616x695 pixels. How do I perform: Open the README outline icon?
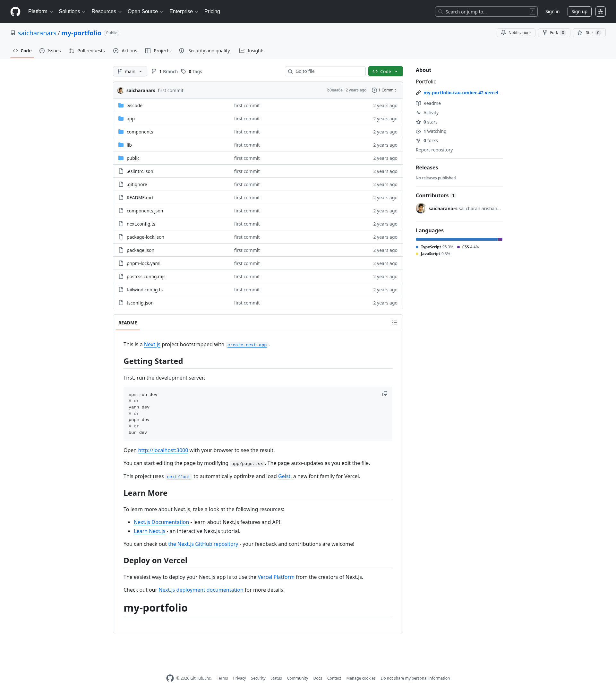pos(394,323)
